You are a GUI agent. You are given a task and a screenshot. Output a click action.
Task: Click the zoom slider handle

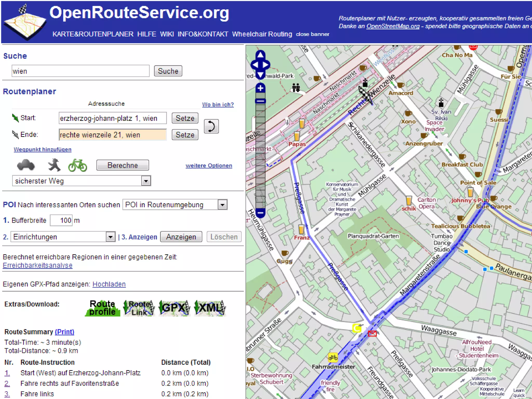point(261,101)
